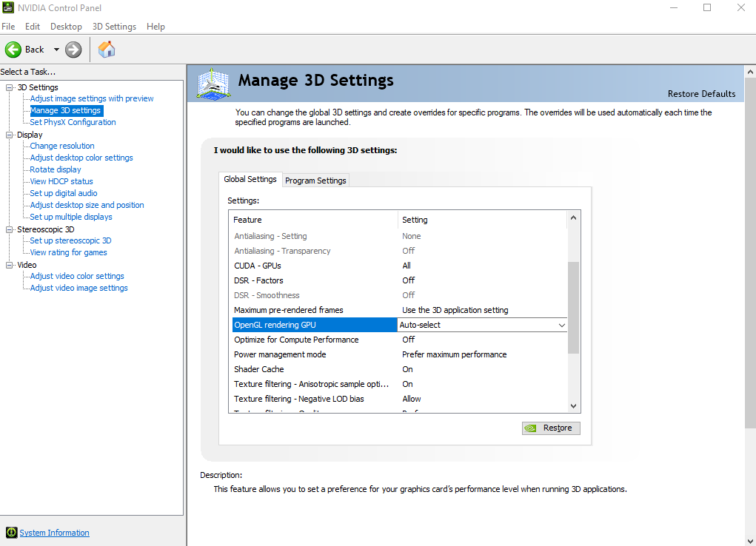Click the main page scroll-down arrow
The width and height of the screenshot is (756, 546).
click(x=750, y=540)
